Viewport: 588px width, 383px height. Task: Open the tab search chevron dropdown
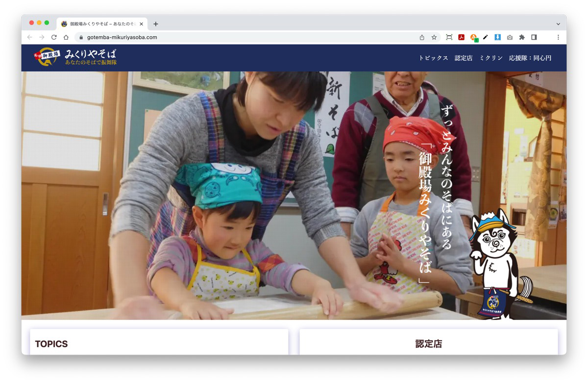[x=558, y=24]
